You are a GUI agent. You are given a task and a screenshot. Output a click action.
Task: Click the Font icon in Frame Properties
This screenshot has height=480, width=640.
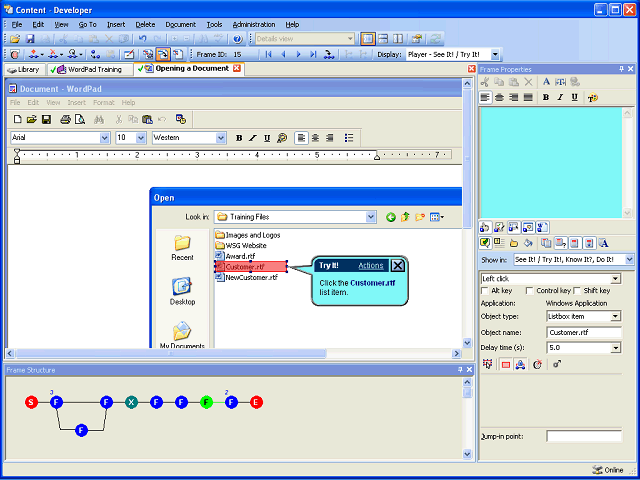[x=546, y=82]
